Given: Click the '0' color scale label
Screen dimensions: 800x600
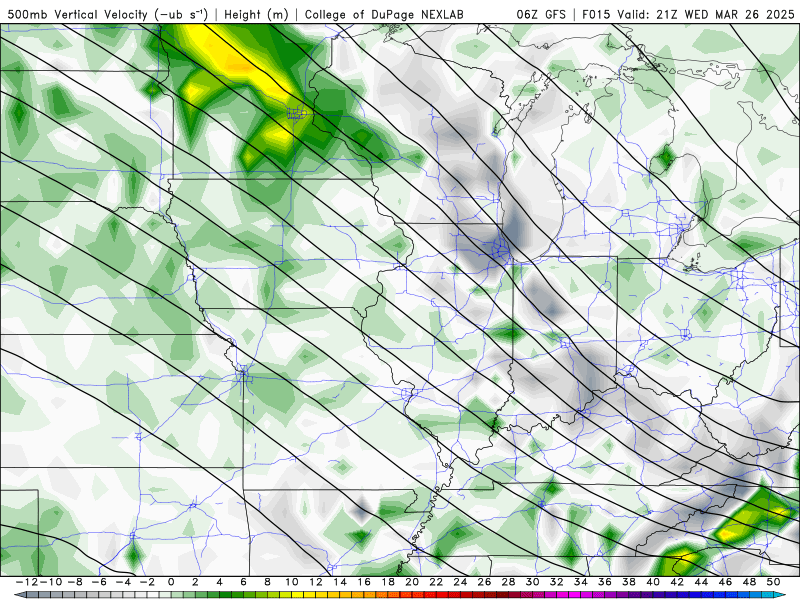Looking at the screenshot, I should [171, 582].
